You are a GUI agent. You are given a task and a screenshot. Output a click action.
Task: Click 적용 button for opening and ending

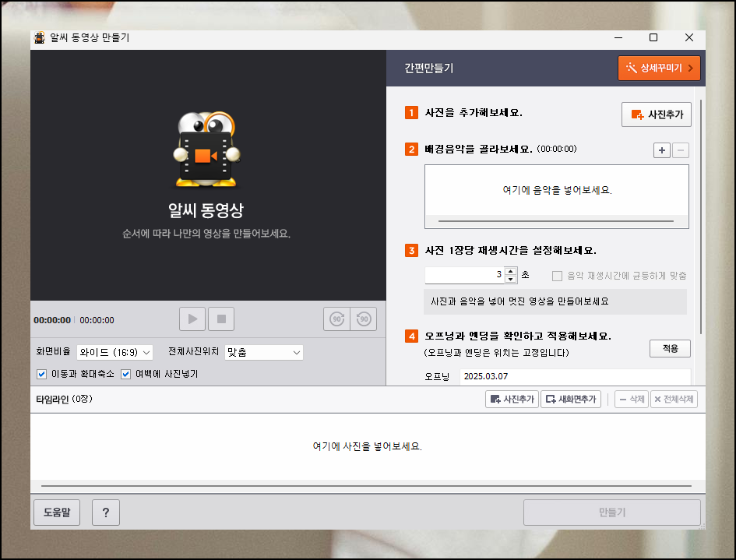tap(670, 348)
